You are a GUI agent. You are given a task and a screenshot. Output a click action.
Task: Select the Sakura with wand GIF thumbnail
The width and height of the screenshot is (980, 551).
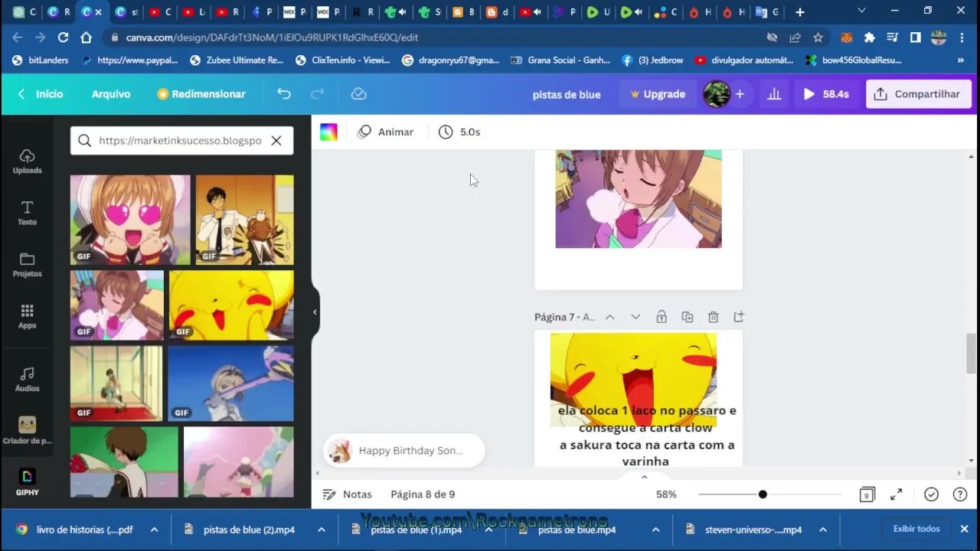[x=231, y=383]
